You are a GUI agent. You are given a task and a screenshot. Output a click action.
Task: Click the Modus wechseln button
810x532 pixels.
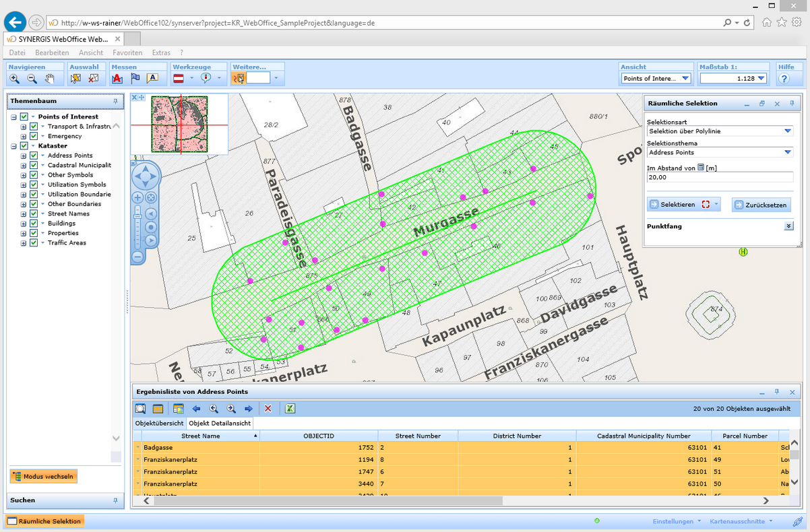point(44,477)
